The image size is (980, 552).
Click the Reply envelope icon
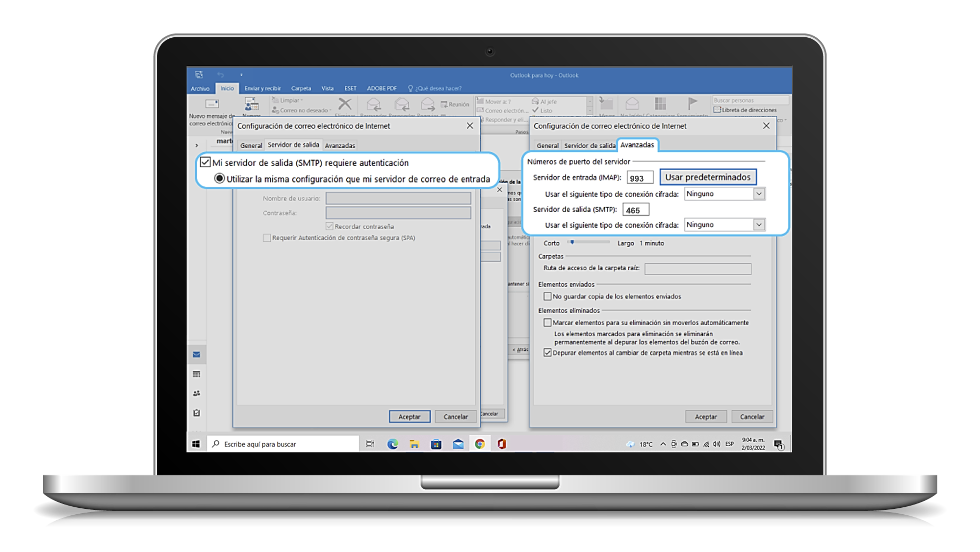point(374,104)
